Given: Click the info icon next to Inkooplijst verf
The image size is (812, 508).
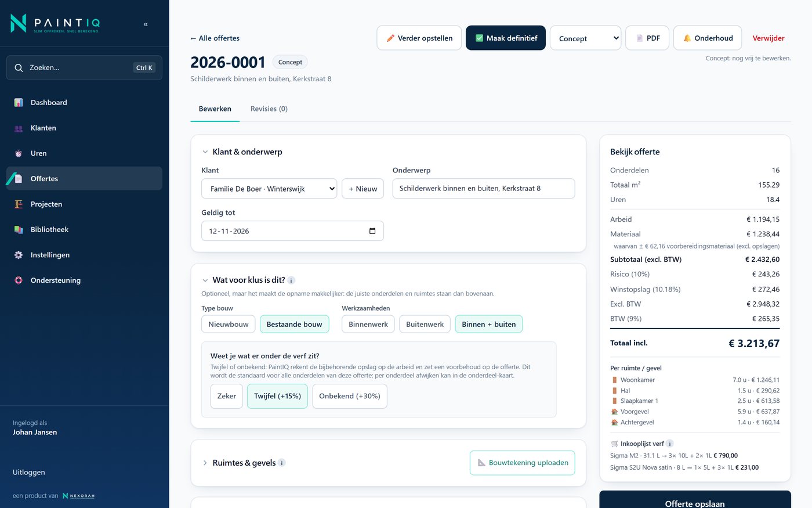Looking at the screenshot, I should [669, 444].
